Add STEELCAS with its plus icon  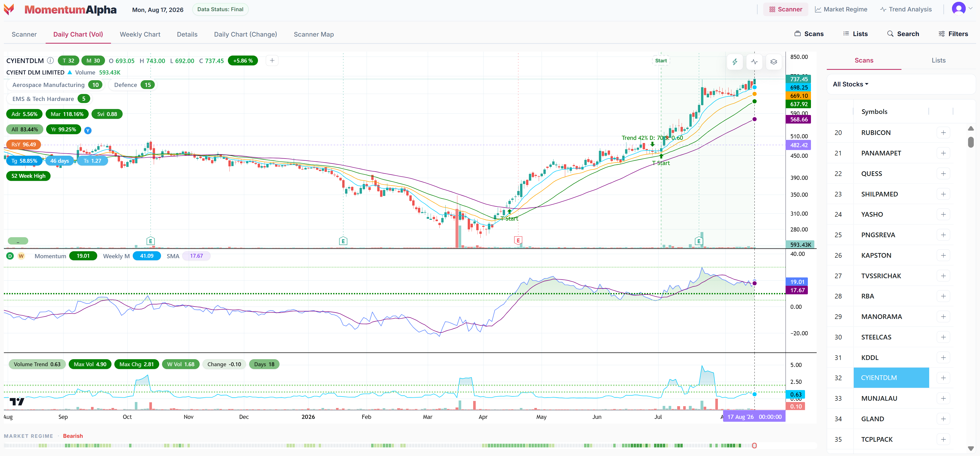click(943, 337)
